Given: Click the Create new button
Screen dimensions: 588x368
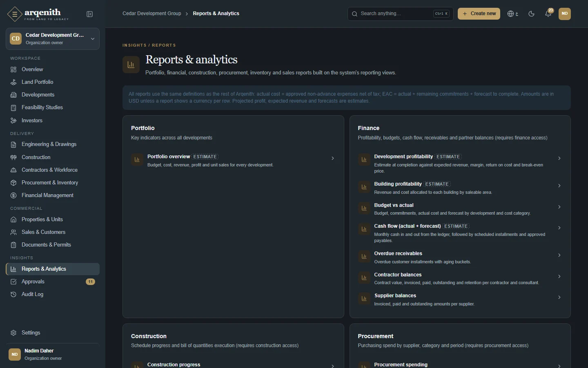Looking at the screenshot, I should [479, 13].
